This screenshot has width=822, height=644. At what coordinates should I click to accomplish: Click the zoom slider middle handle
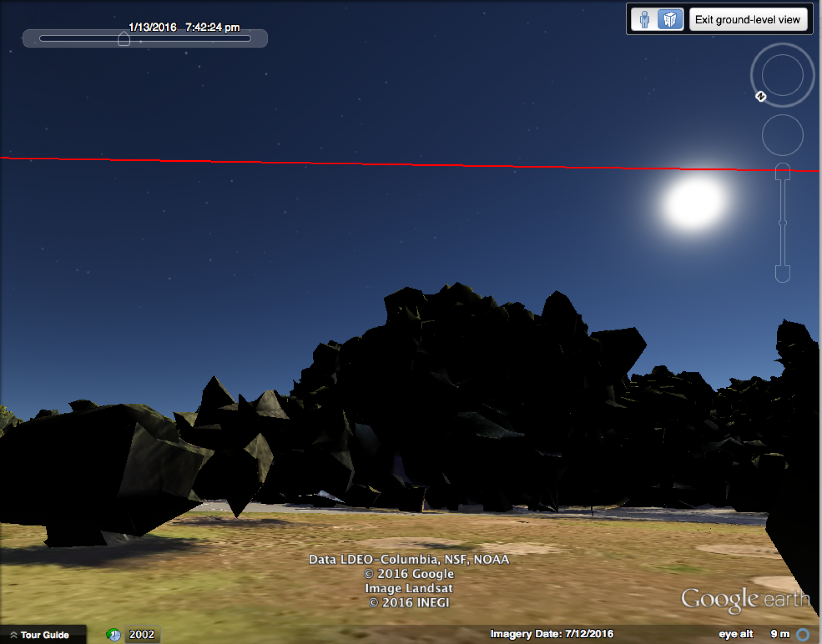[782, 222]
